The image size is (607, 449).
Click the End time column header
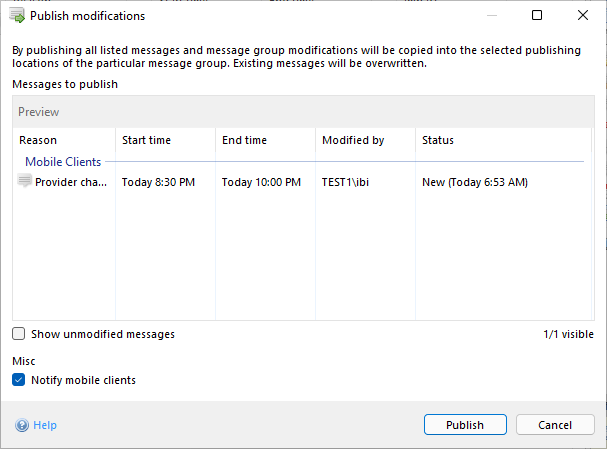click(x=245, y=140)
